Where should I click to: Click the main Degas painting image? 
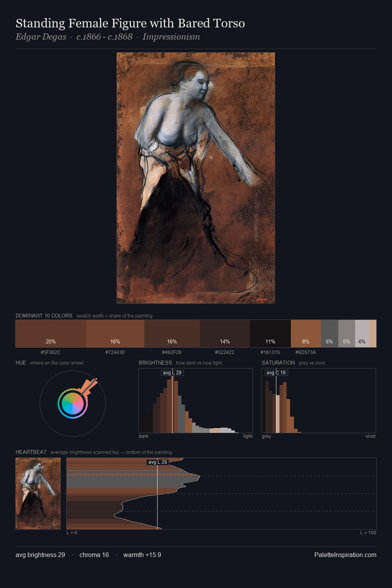click(196, 178)
